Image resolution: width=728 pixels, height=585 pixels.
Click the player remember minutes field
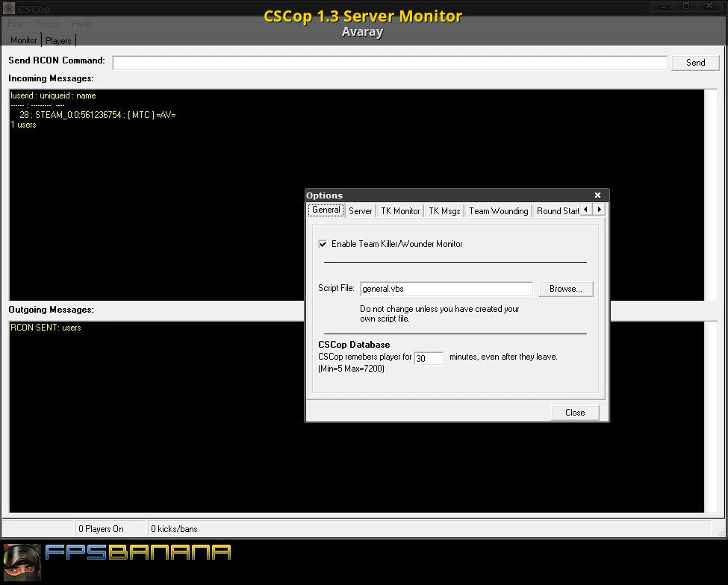[x=429, y=358]
